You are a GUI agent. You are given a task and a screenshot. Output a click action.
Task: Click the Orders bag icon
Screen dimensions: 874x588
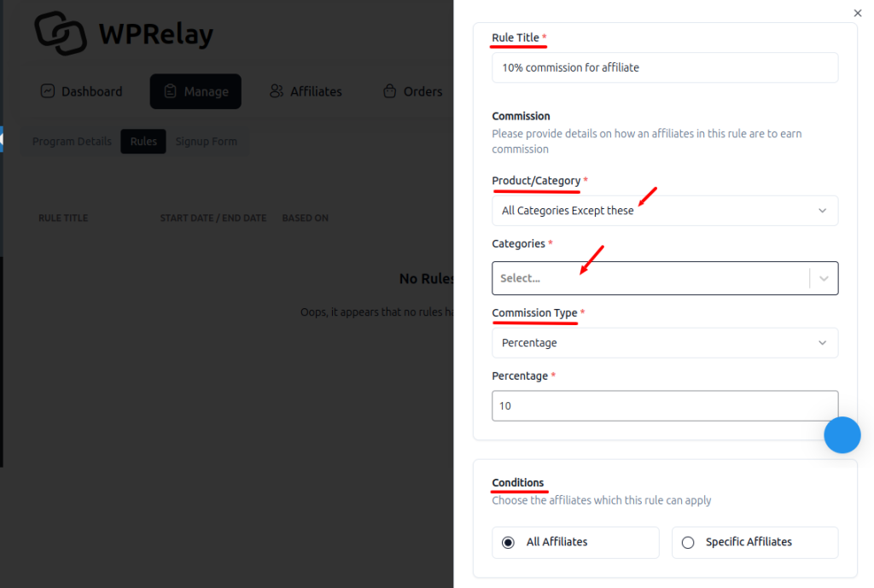389,90
